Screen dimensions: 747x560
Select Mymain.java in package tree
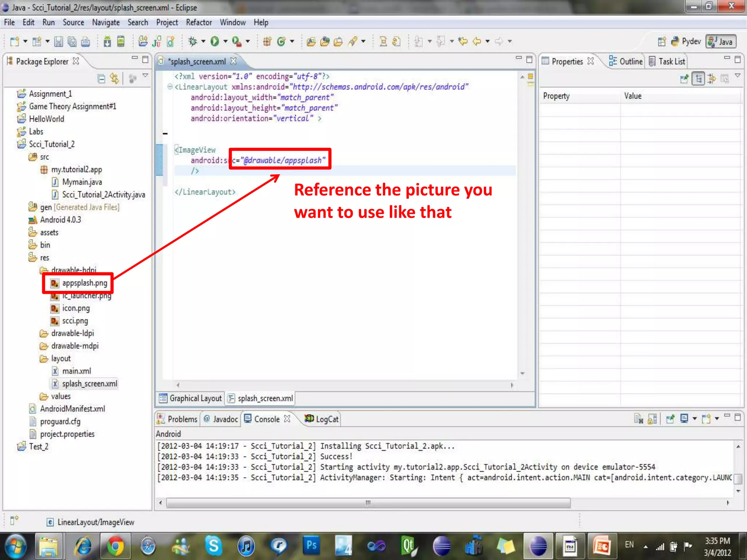tap(77, 182)
